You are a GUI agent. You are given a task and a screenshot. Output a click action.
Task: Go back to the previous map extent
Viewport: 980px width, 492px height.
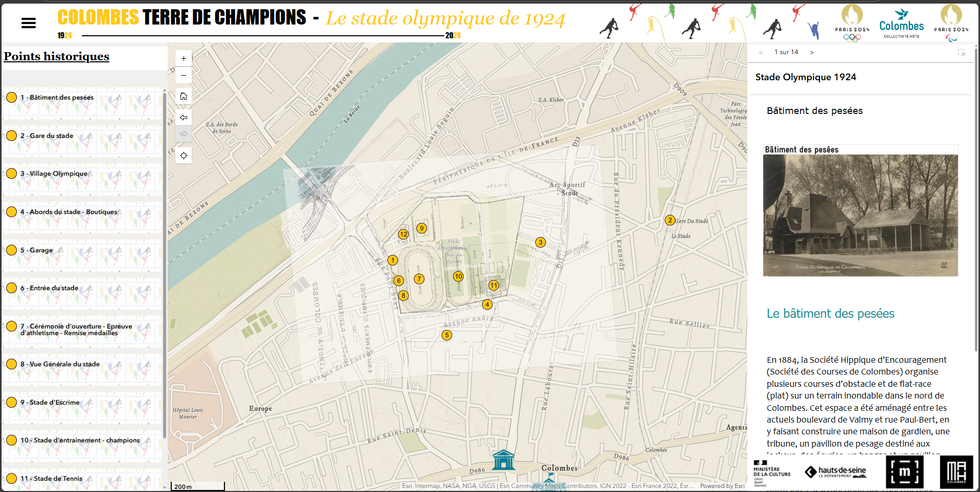(184, 118)
